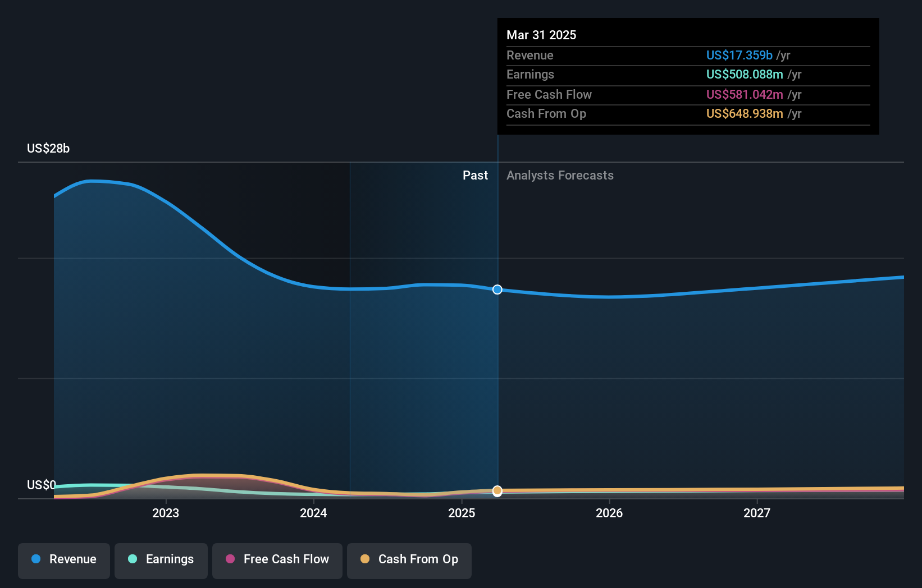Click the US$508.088m earnings value
The image size is (922, 588).
745,74
